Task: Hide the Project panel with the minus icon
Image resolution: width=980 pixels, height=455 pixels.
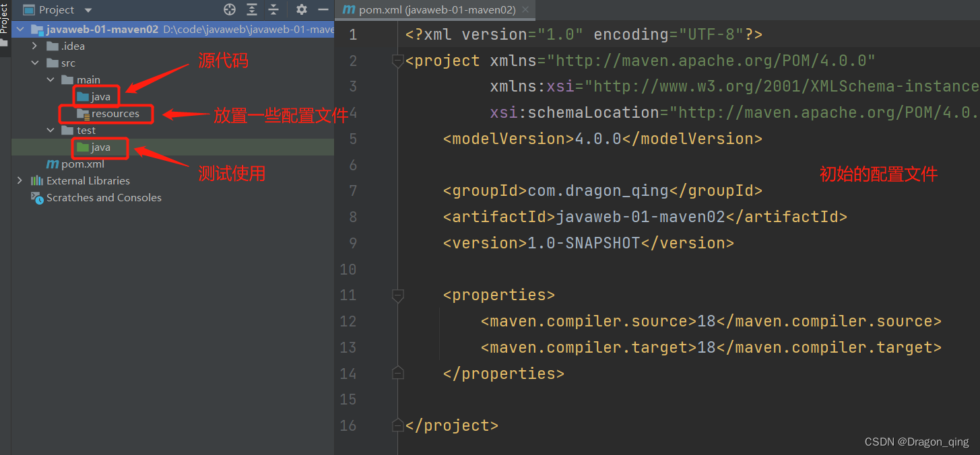Action: coord(323,9)
